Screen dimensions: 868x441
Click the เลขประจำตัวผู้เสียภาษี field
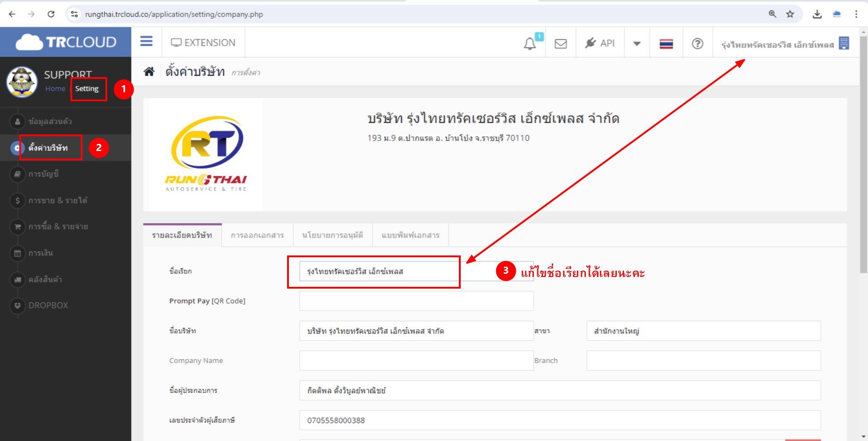pyautogui.click(x=560, y=420)
